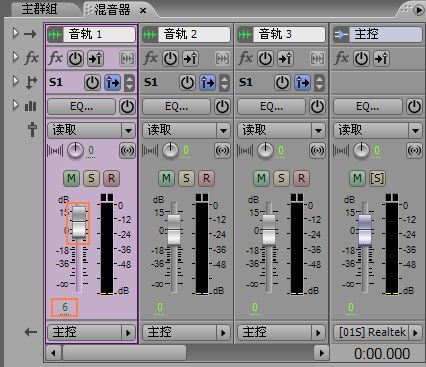Click scrollbar right arrow
The height and width of the screenshot is (367, 426).
pos(321,353)
